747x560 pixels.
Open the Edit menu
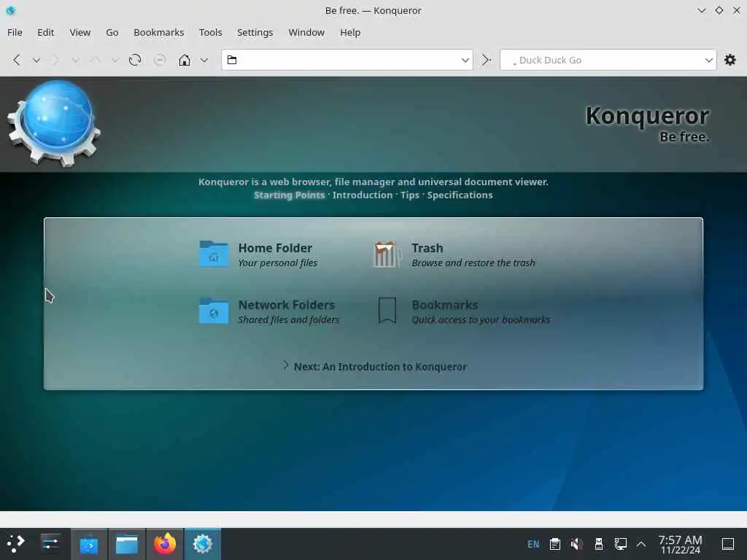coord(46,32)
